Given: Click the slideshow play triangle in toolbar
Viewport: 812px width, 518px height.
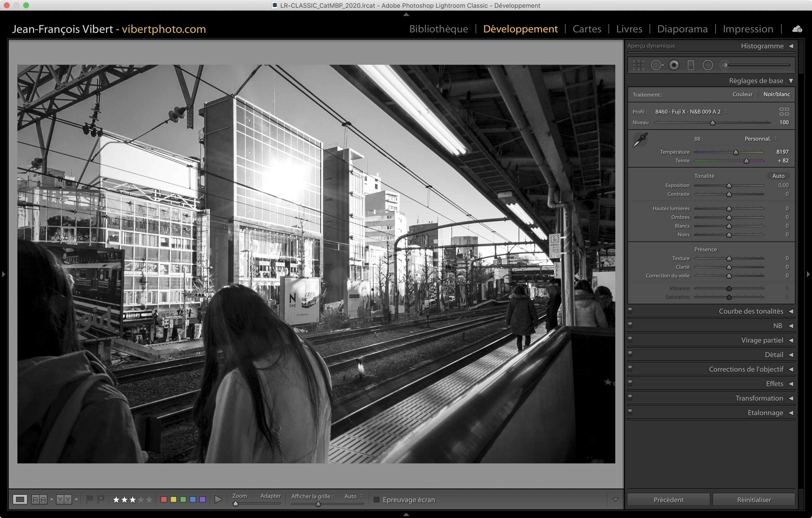Looking at the screenshot, I should tap(218, 499).
